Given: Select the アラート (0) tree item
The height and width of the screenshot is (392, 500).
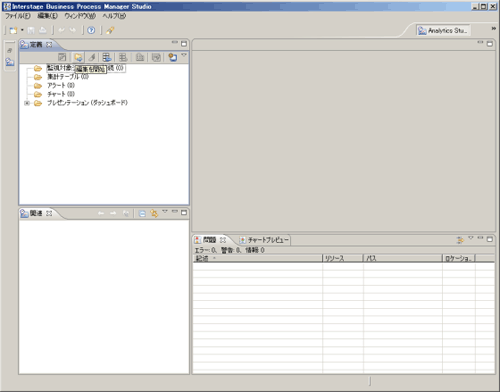Looking at the screenshot, I should coord(61,86).
